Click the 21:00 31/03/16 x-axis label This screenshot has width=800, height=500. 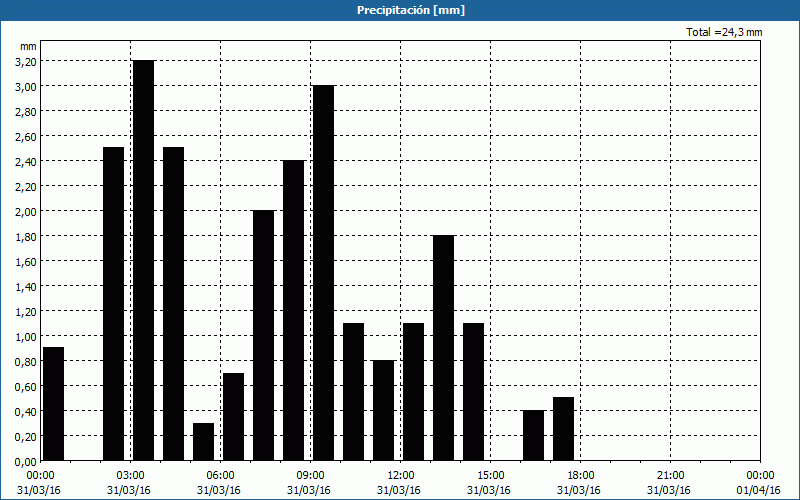pyautogui.click(x=669, y=483)
